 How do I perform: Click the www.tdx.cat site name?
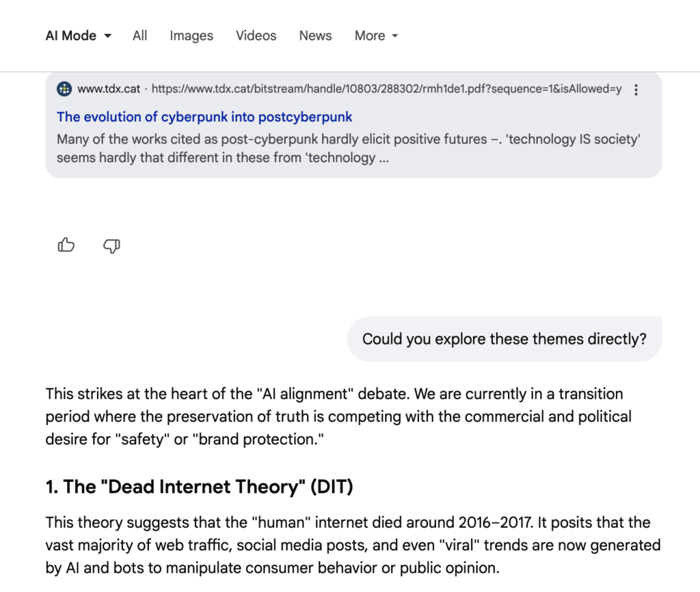pyautogui.click(x=109, y=89)
